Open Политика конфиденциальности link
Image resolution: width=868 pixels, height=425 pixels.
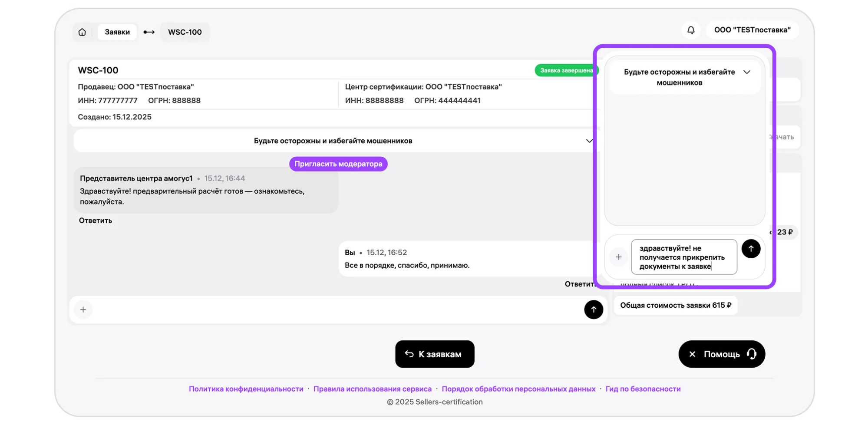point(246,389)
